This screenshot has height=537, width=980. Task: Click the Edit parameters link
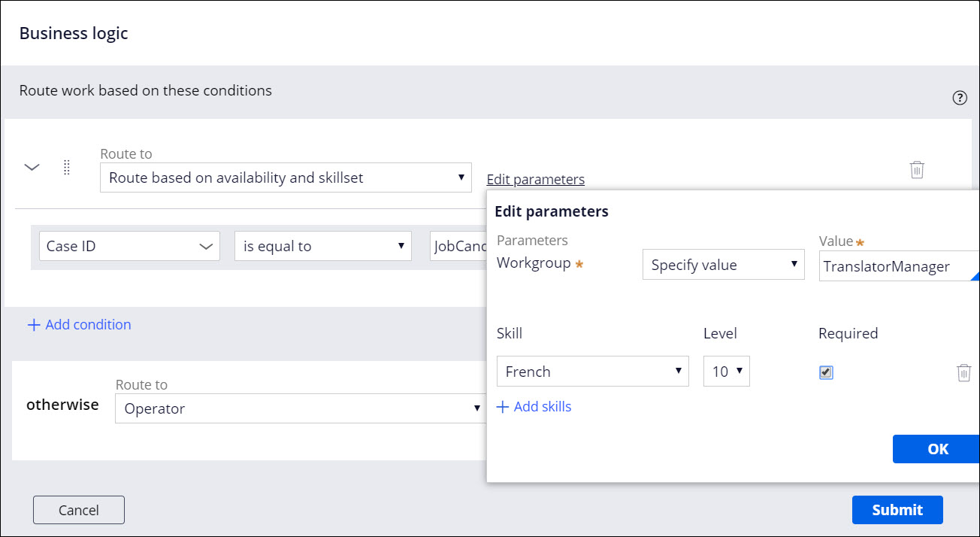coord(535,180)
